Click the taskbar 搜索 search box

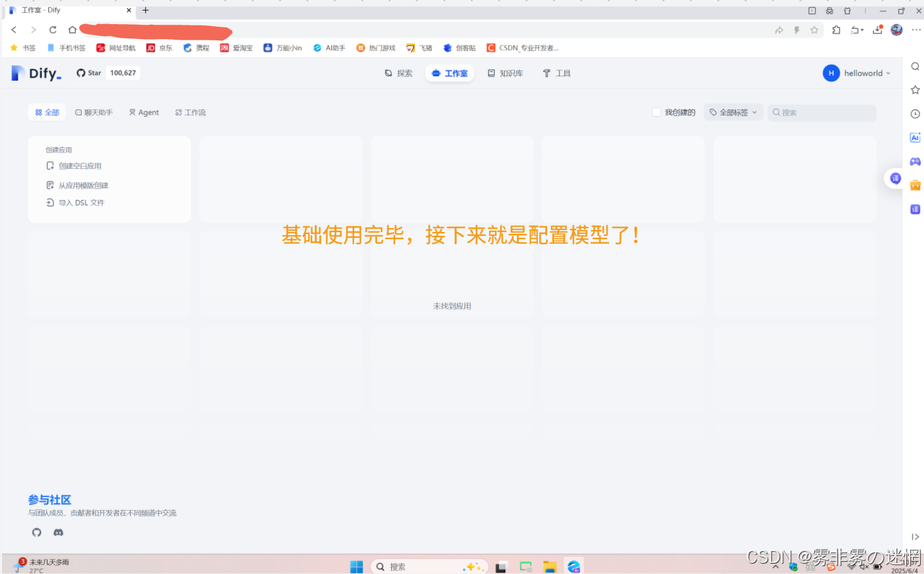point(429,567)
